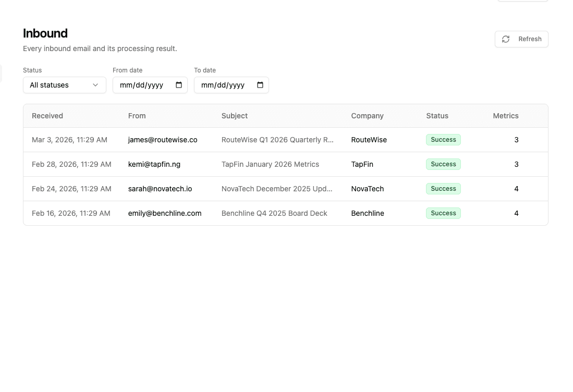
Task: Click the Status column header
Action: [x=437, y=116]
